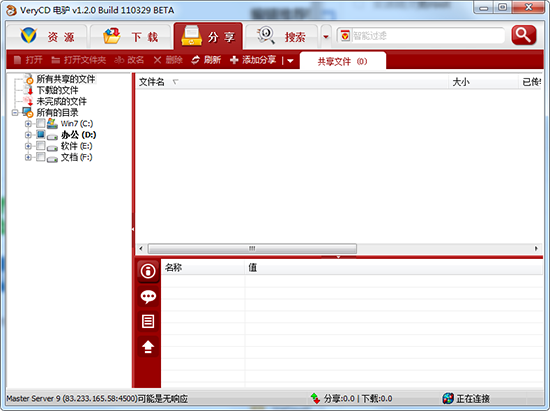Open the 搜索 (Search) tab
550x411 pixels.
[281, 36]
